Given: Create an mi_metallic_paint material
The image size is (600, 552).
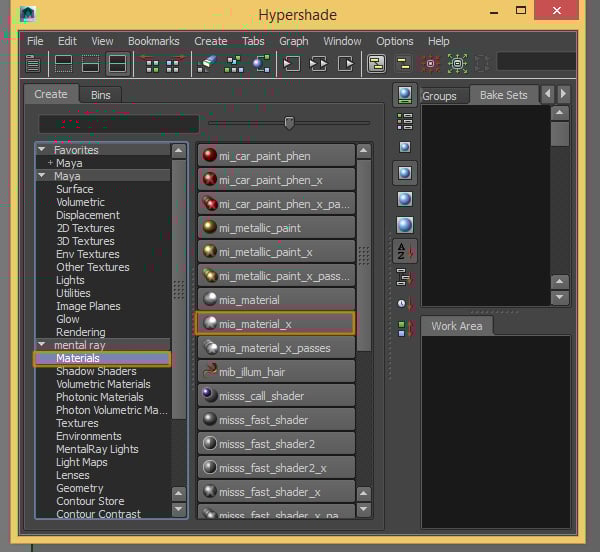Looking at the screenshot, I should (x=276, y=228).
